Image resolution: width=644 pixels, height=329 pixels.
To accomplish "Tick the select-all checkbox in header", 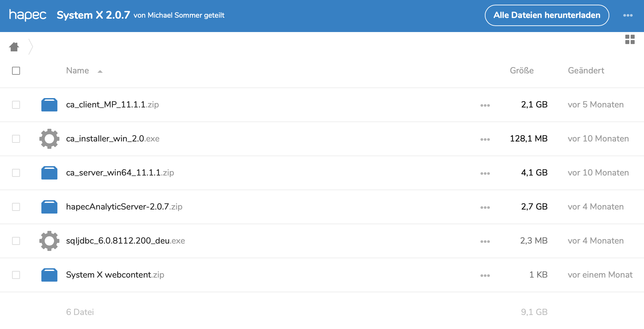I will tap(16, 71).
